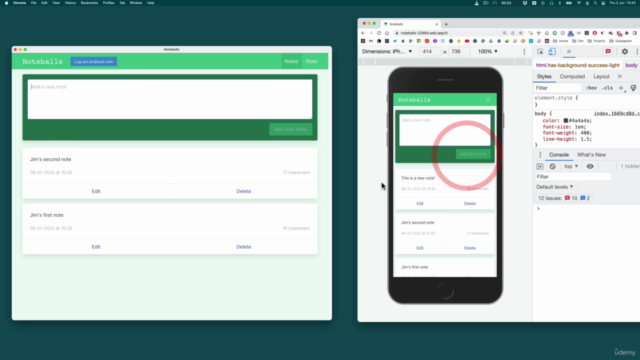Edit Jim's second note in desktop window
This screenshot has width=640, height=360.
(x=96, y=191)
